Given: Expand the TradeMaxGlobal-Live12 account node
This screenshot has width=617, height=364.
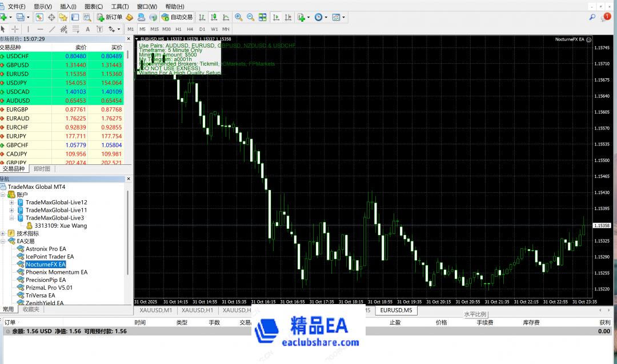Looking at the screenshot, I should (11, 203).
